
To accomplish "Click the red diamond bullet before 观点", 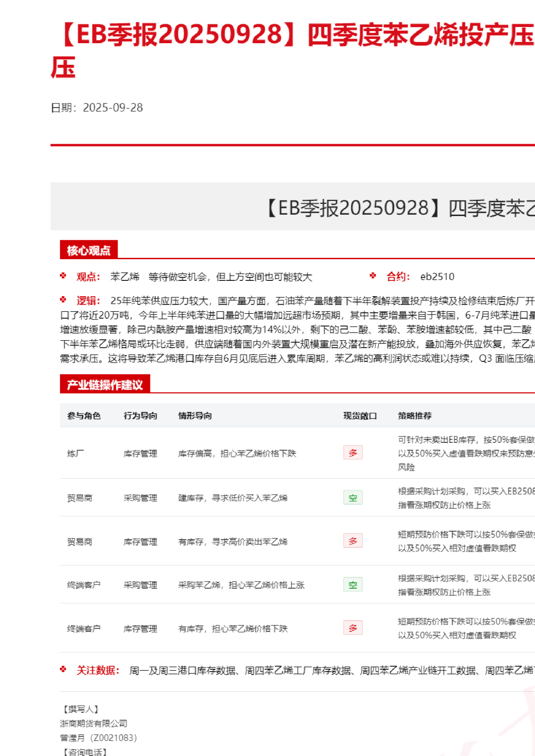I will pyautogui.click(x=63, y=276).
